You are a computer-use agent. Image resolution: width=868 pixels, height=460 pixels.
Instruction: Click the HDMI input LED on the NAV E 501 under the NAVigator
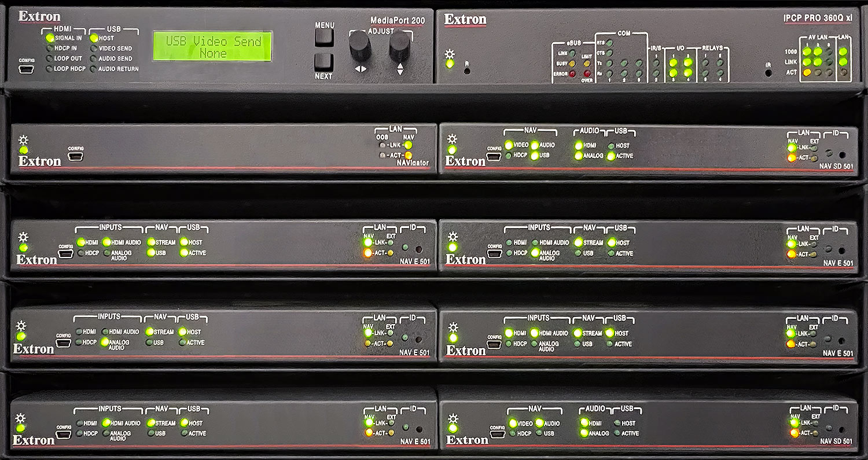(80, 242)
